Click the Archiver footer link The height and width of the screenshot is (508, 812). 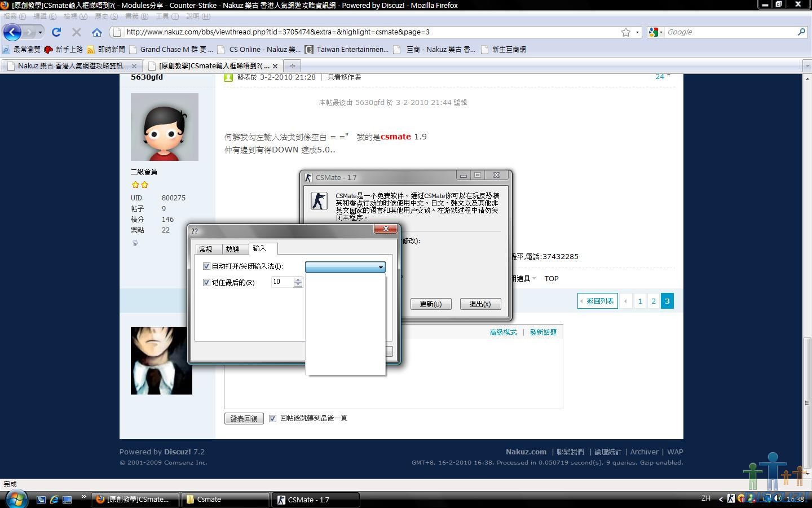point(644,452)
